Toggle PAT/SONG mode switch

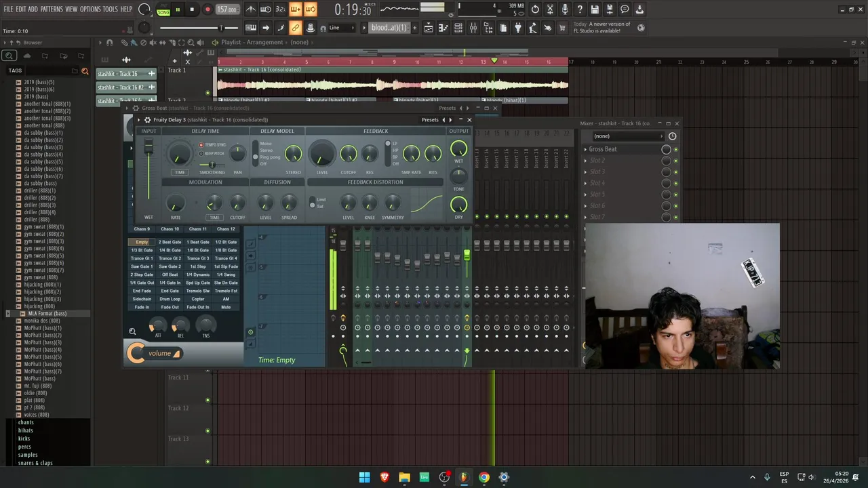pyautogui.click(x=163, y=9)
